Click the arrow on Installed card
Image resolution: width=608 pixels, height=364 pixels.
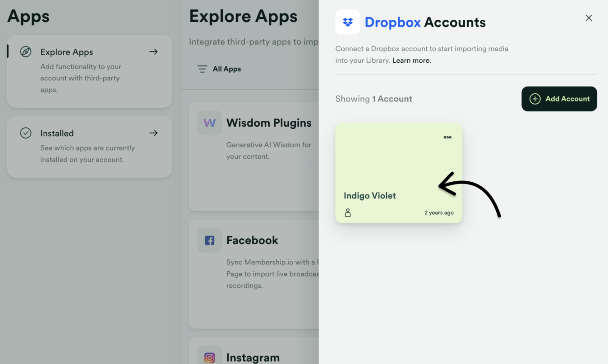click(154, 133)
